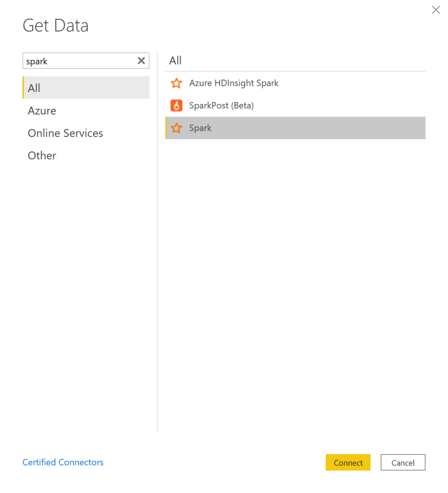Select the Other category
Screen dimensions: 448x493
(41, 155)
